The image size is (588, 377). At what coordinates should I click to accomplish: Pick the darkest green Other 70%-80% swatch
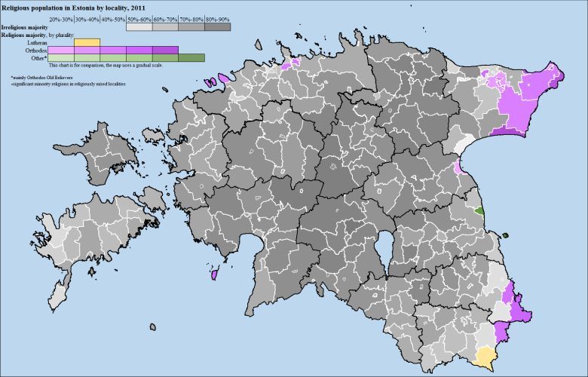[x=191, y=58]
